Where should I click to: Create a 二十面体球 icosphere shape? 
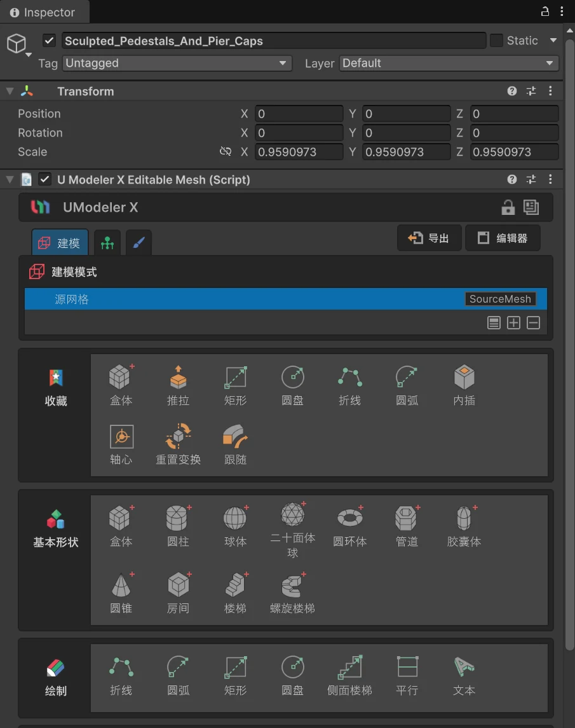click(x=292, y=531)
